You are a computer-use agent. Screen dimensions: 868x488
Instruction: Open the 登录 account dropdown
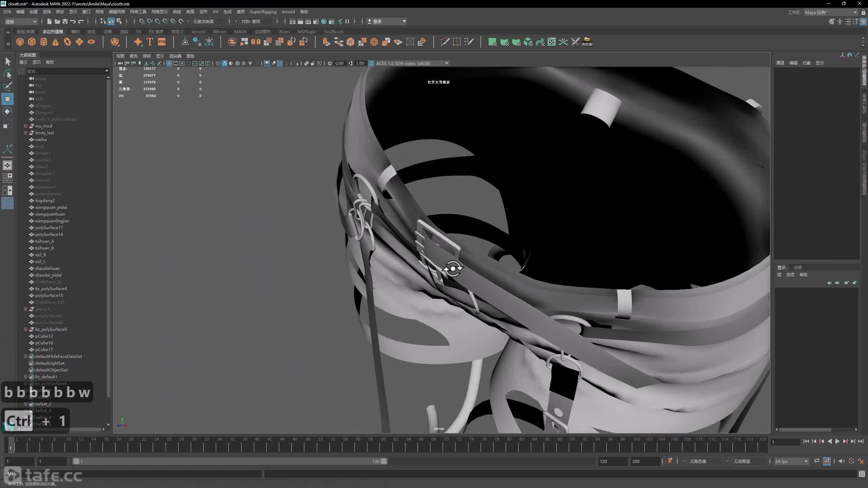click(387, 21)
